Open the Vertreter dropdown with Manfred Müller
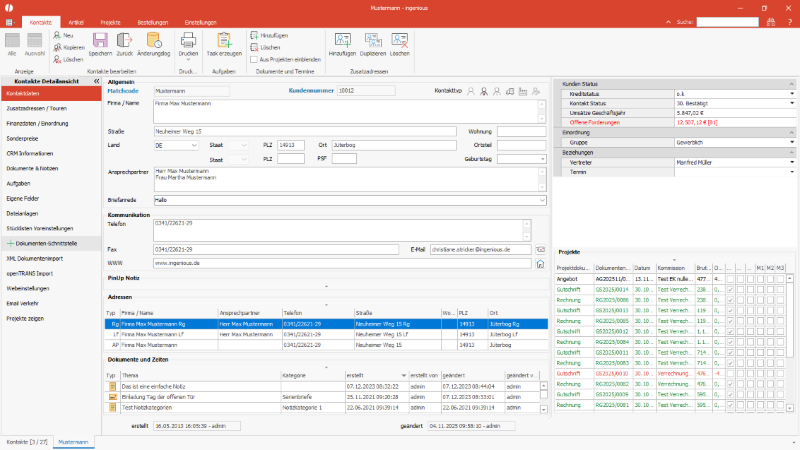 pyautogui.click(x=791, y=161)
